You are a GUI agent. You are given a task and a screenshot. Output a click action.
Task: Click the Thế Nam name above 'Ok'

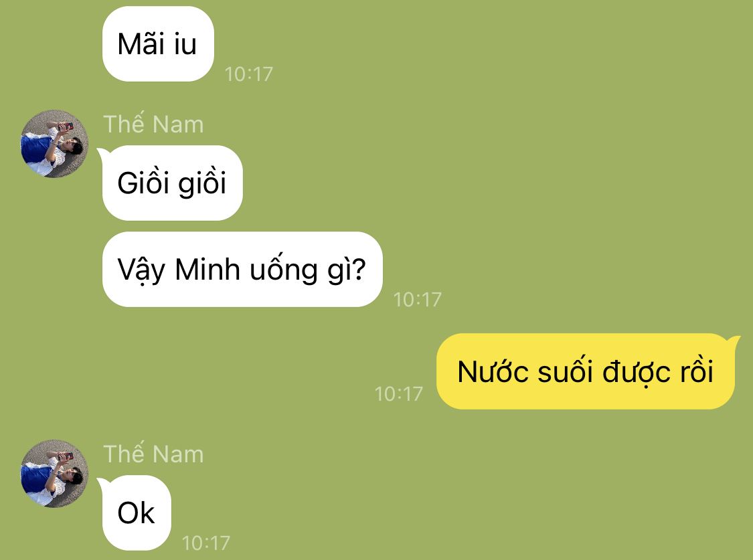[154, 454]
